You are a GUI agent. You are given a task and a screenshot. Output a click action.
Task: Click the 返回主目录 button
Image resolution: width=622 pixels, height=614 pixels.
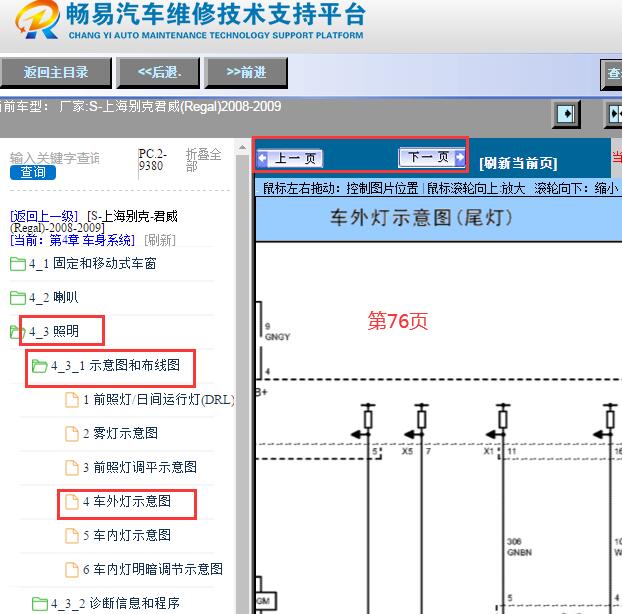pyautogui.click(x=56, y=73)
